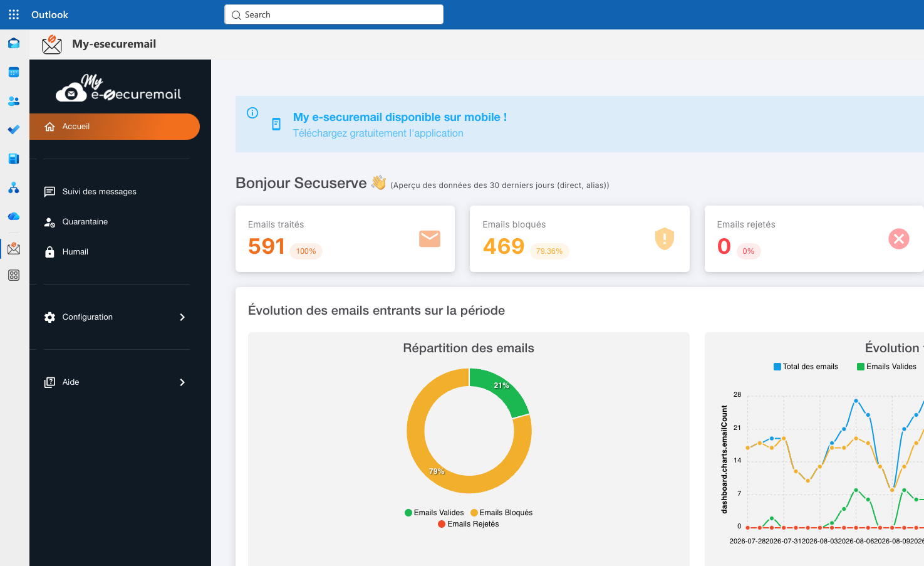The width and height of the screenshot is (924, 566).
Task: Expand the Aide menu chevron
Action: click(182, 382)
